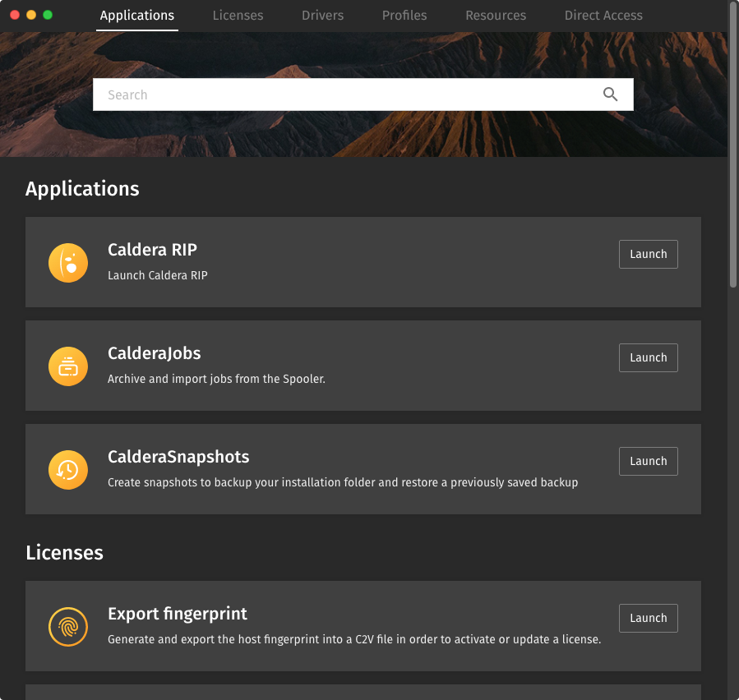
Task: Click the vertical scrollbar thumb
Action: coord(733,144)
